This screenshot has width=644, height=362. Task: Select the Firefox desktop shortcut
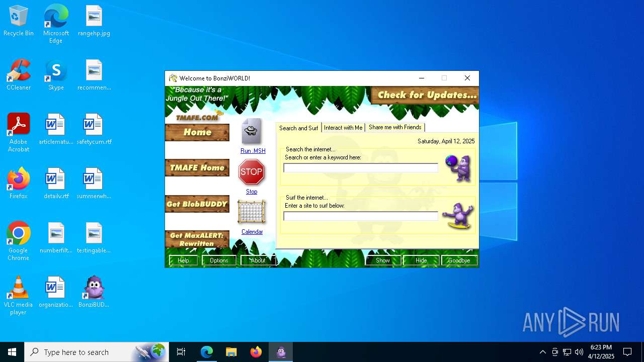19,184
